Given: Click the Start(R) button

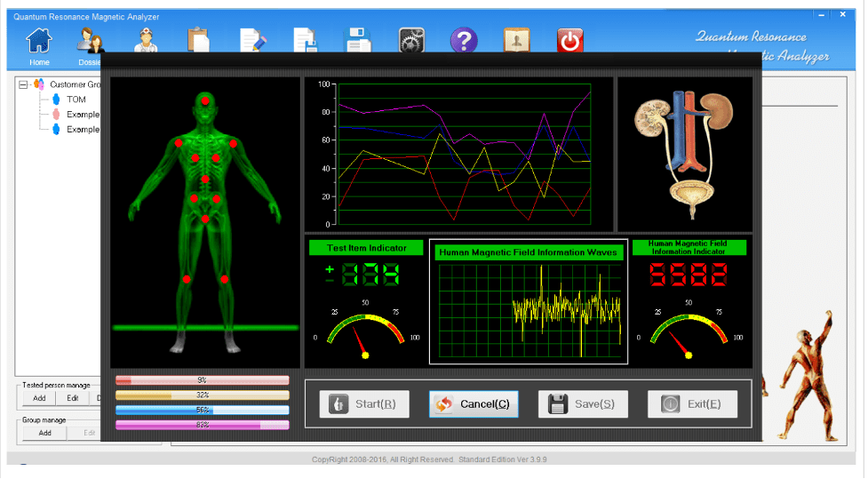Looking at the screenshot, I should (x=364, y=404).
